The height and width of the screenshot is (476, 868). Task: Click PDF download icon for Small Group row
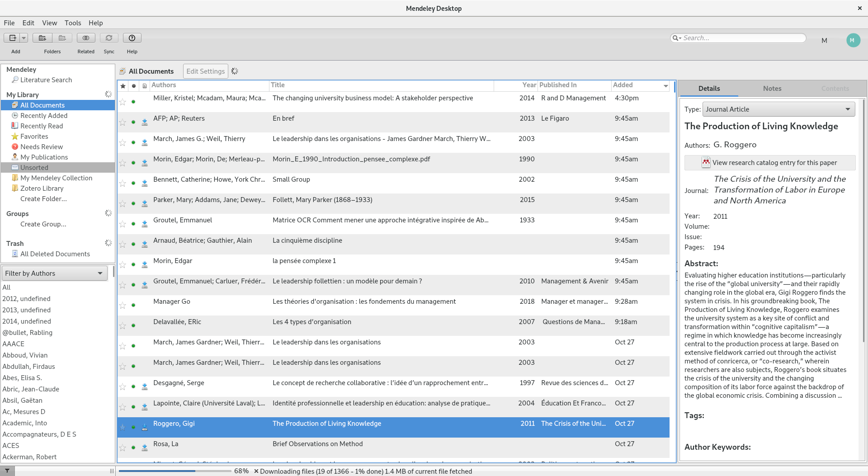[x=145, y=183]
